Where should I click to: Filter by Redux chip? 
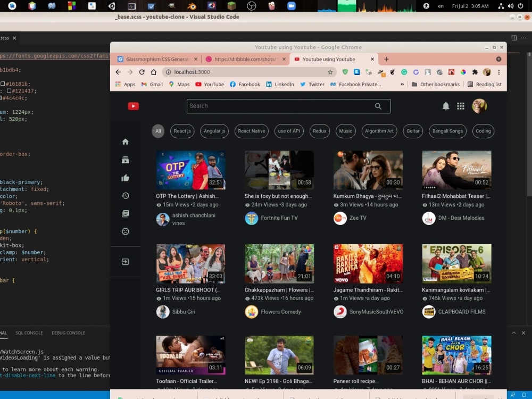tap(320, 131)
